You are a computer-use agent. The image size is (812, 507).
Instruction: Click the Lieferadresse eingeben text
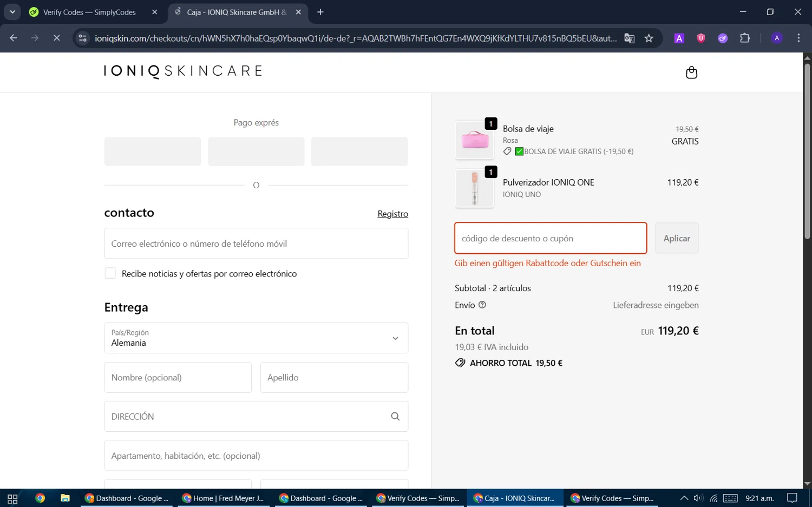656,305
